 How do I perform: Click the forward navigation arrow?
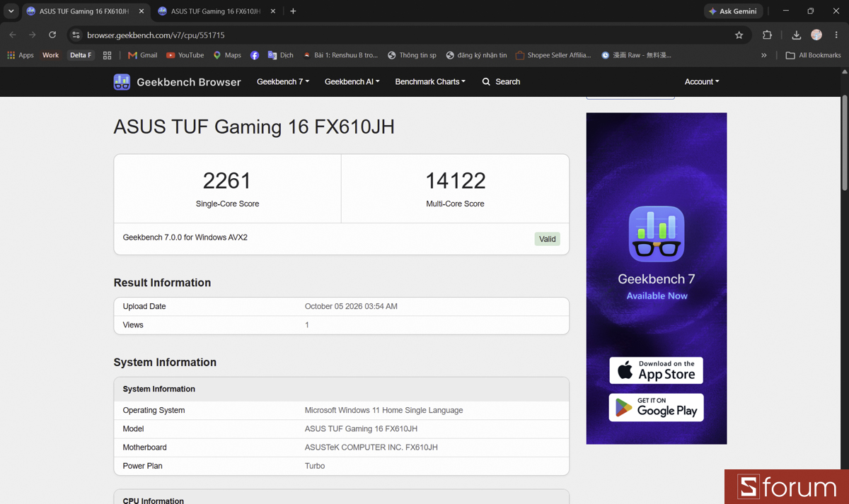coord(33,35)
